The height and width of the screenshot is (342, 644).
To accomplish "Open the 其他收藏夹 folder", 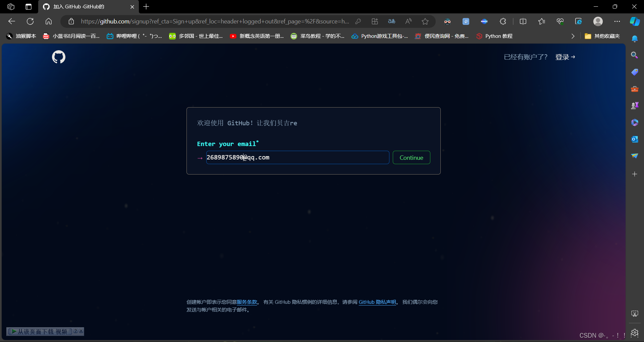I will tap(602, 36).
